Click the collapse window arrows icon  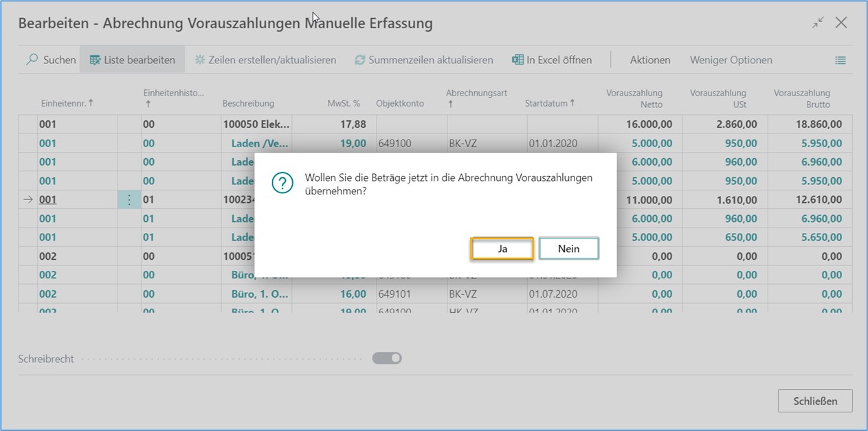[x=817, y=23]
